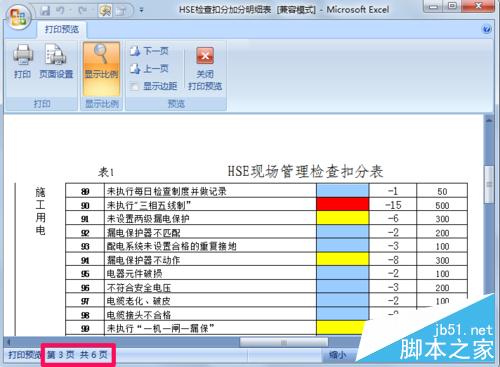Click the text '电缆接头不合格'
This screenshot has height=367, width=500.
(139, 315)
